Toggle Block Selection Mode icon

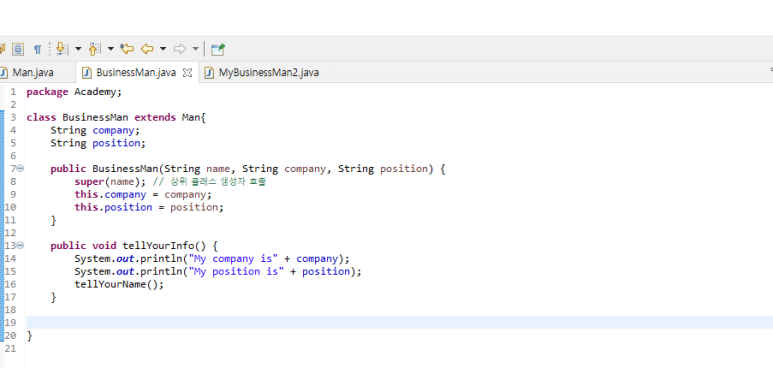(x=18, y=49)
